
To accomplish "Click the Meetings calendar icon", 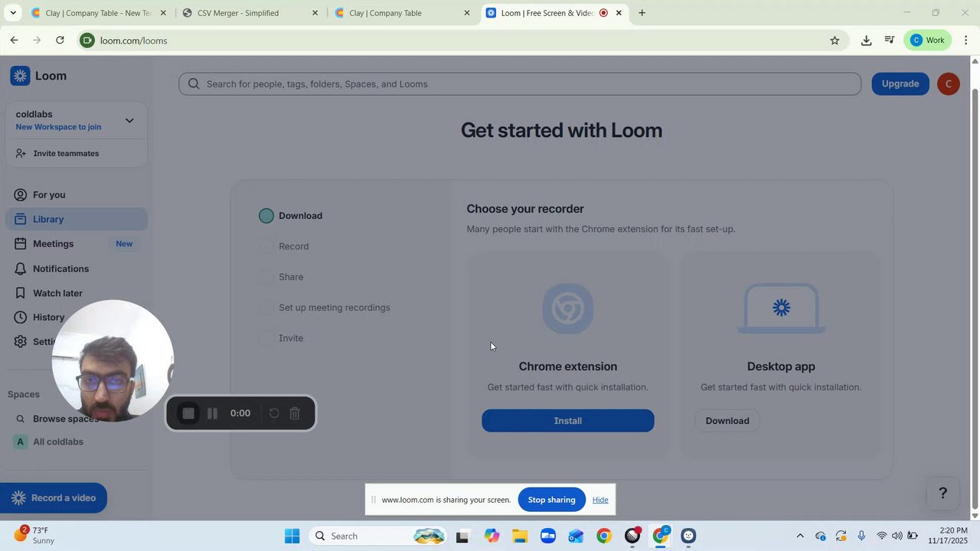I will pos(21,243).
